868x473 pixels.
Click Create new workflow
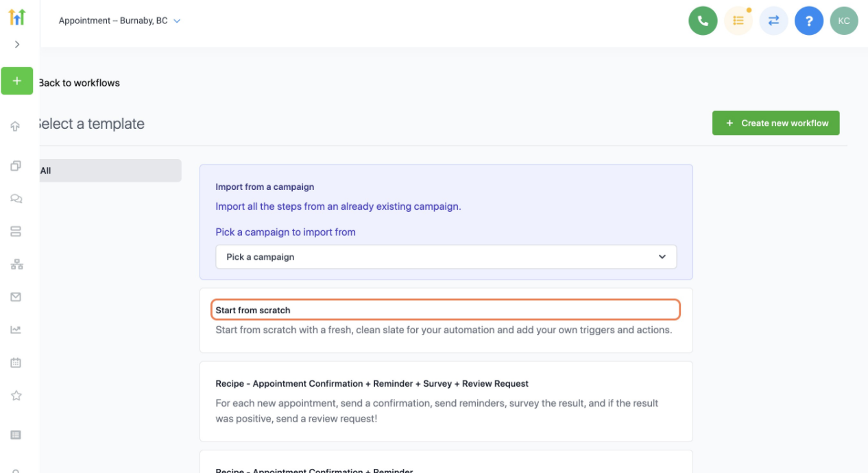[775, 123]
